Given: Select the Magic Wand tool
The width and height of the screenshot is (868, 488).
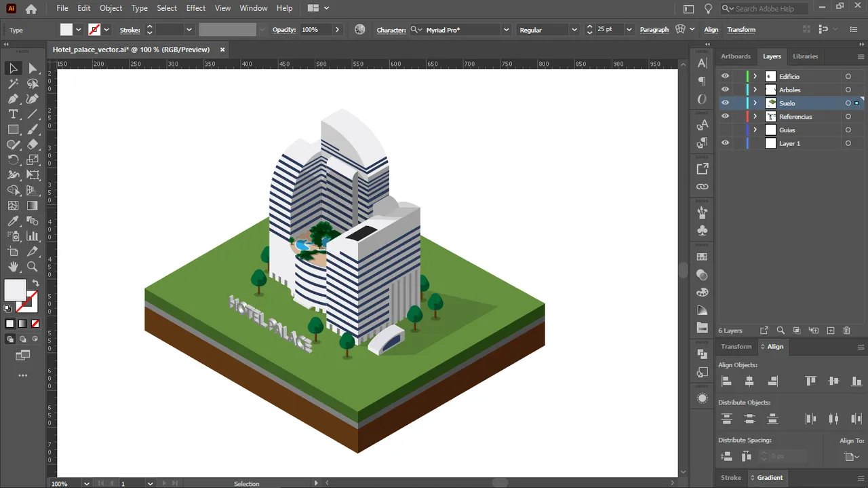Looking at the screenshot, I should [13, 83].
